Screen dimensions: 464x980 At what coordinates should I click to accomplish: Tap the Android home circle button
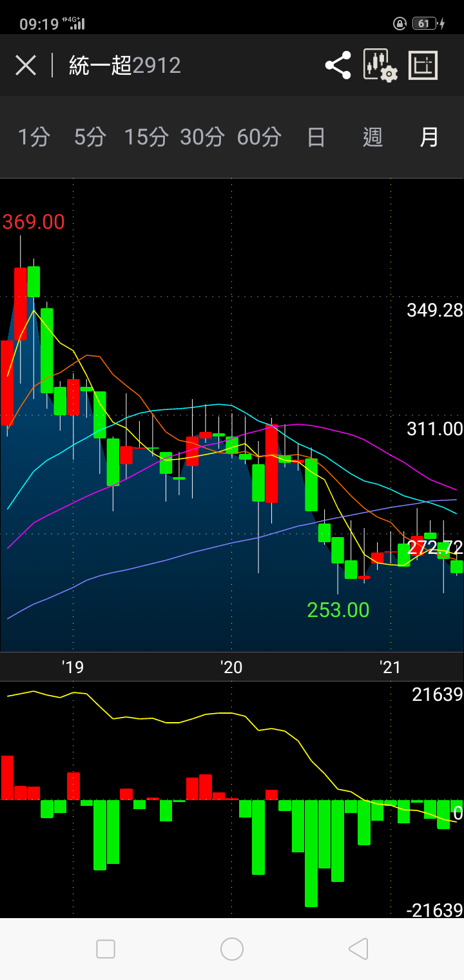(x=232, y=949)
